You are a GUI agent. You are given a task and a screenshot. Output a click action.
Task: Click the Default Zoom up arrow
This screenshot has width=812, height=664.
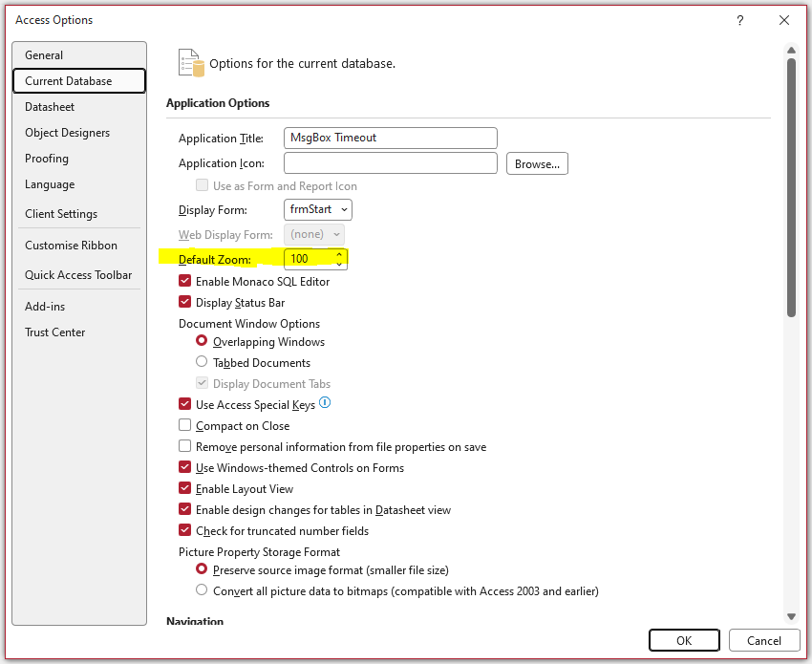pyautogui.click(x=339, y=254)
